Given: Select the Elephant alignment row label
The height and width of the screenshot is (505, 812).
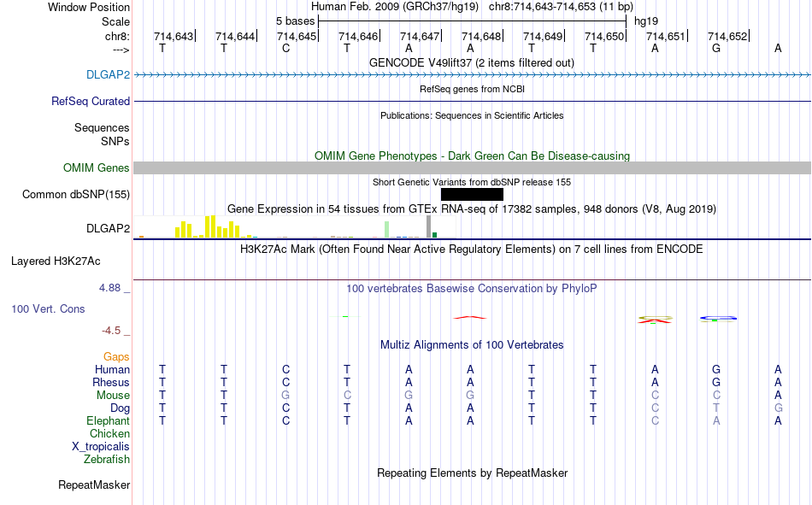Looking at the screenshot, I should click(108, 420).
